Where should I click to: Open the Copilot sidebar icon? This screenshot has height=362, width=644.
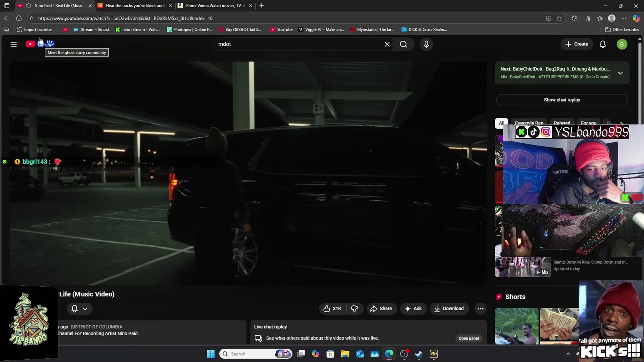coord(636,18)
